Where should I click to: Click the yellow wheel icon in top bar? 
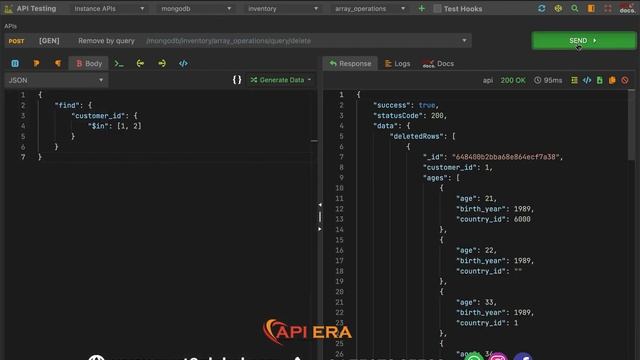[558, 8]
